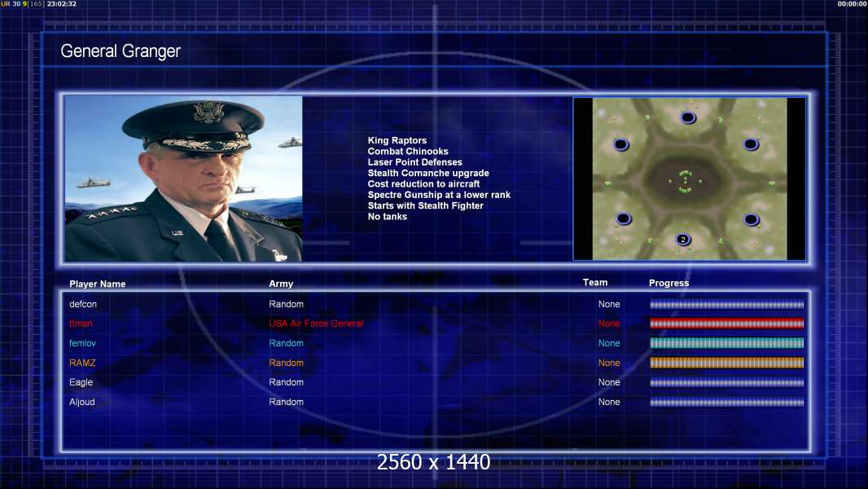Click the King Raptors ability text
Screen dimensions: 868x489
tap(397, 141)
